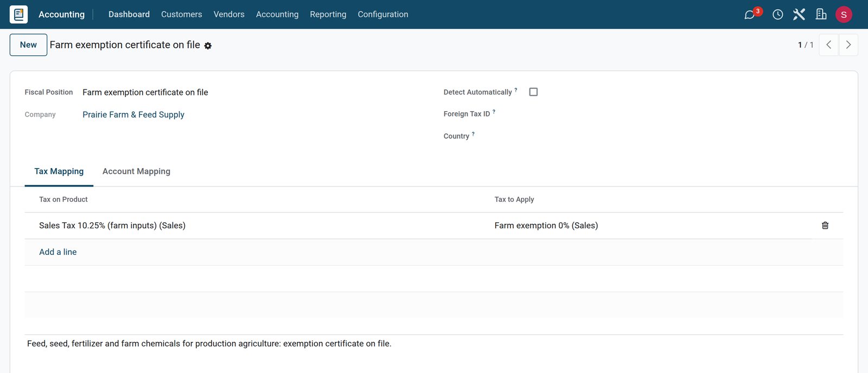
Task: Go to the previous record
Action: (828, 45)
